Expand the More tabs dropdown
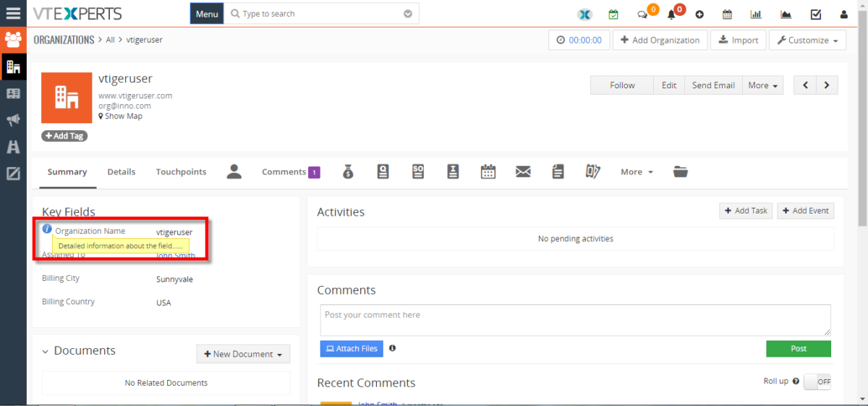868x406 pixels. click(x=637, y=172)
